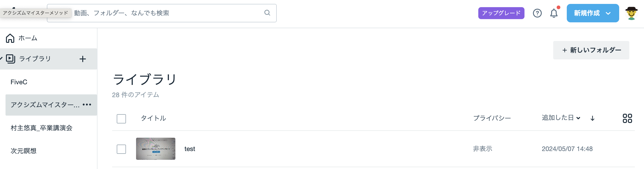Image resolution: width=644 pixels, height=169 pixels.
Task: Click the 新しいフォルダー button
Action: tap(591, 50)
